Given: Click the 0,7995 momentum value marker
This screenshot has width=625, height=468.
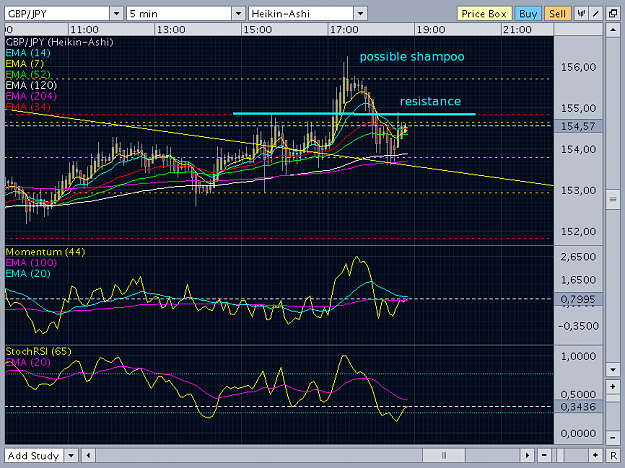Looking at the screenshot, I should pos(578,299).
